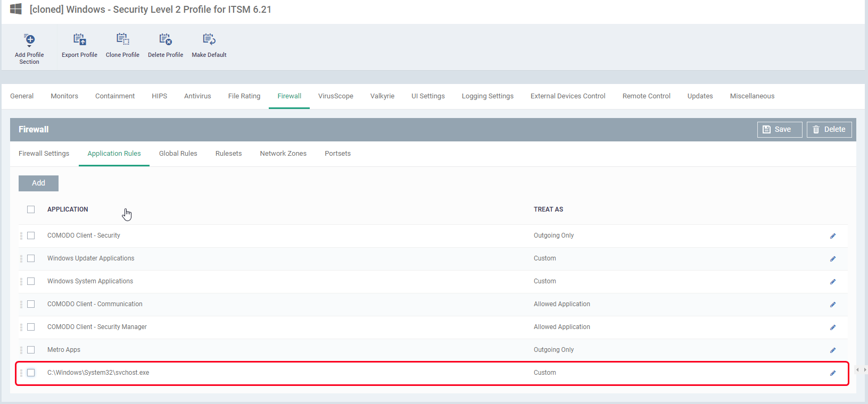Click the Clone Profile icon
This screenshot has height=404, width=868.
(x=122, y=39)
